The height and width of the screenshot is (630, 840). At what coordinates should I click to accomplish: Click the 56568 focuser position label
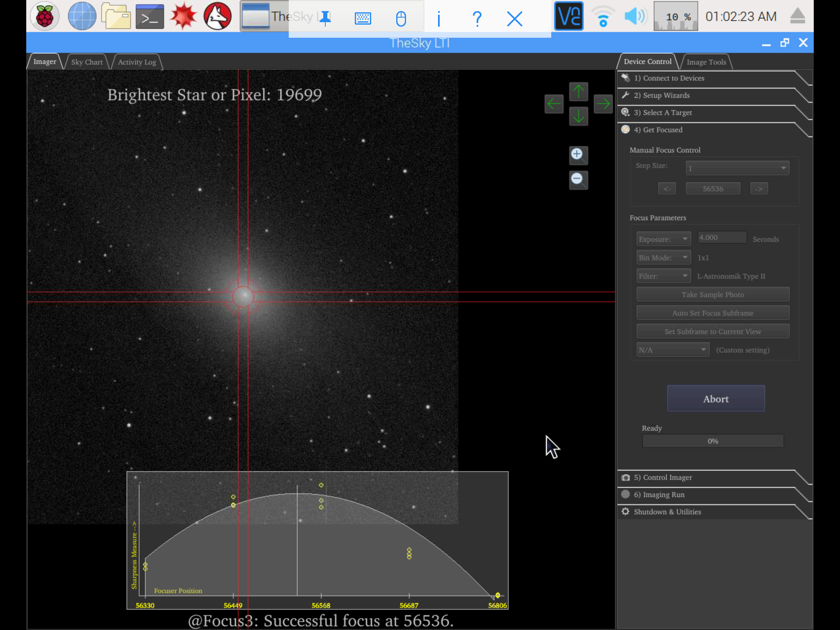[x=321, y=605]
